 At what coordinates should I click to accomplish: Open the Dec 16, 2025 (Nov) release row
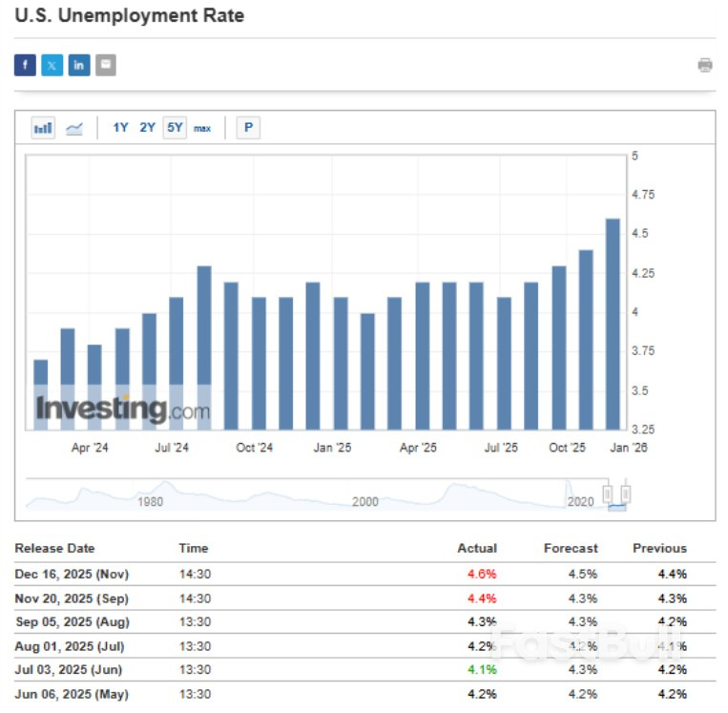click(72, 575)
